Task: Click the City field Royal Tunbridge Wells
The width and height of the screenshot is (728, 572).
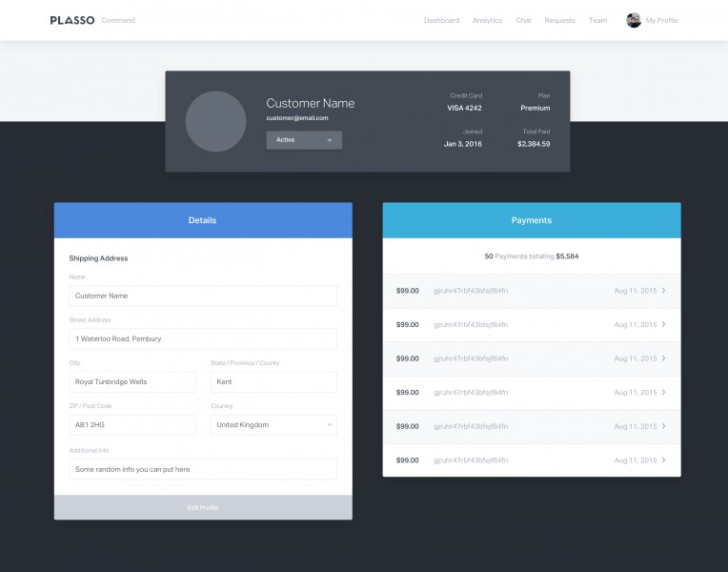Action: [x=132, y=382]
